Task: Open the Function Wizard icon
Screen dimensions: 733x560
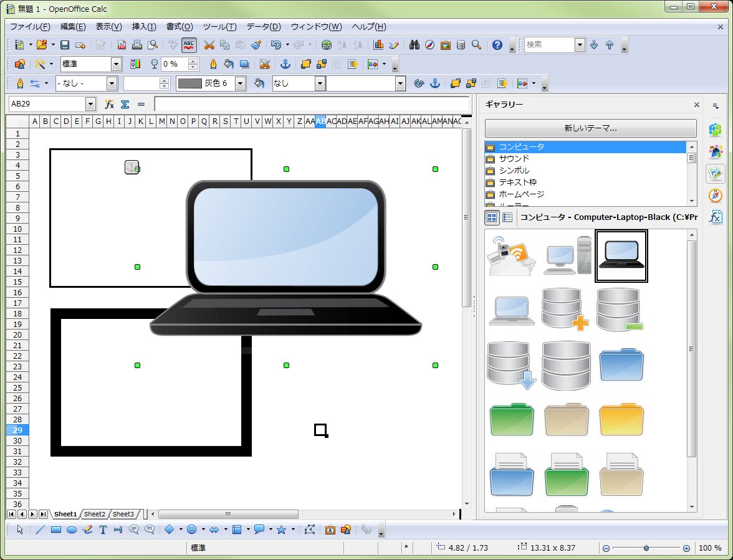Action: (x=110, y=104)
